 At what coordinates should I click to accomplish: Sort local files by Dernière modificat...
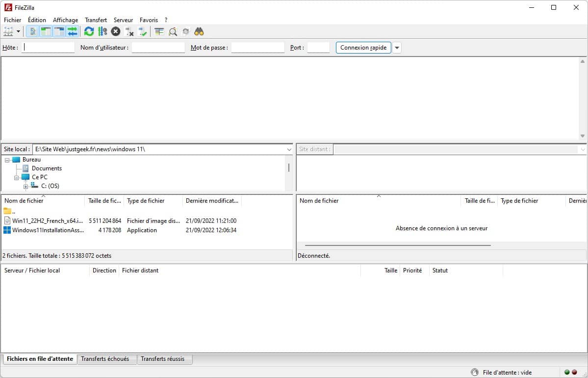[x=212, y=201]
